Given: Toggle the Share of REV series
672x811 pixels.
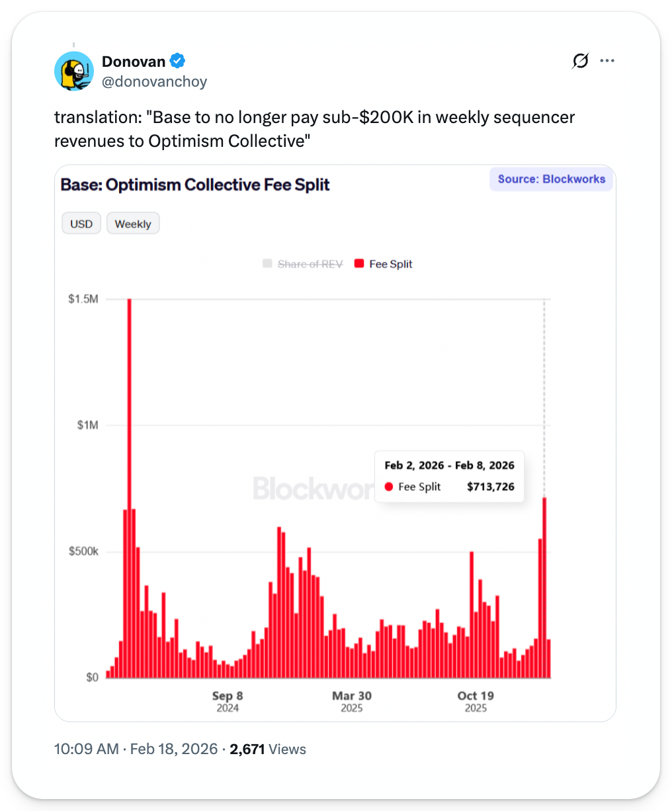Looking at the screenshot, I should (x=310, y=264).
